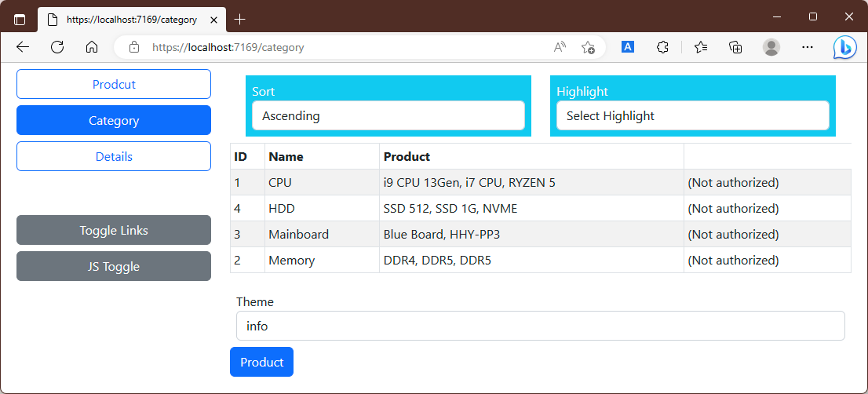This screenshot has height=394, width=868.
Task: Open the tab actions menu icon
Action: (20, 20)
